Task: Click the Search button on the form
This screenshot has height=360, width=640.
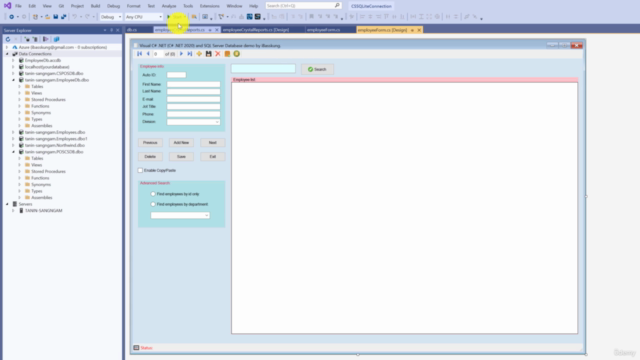Action: coord(317,69)
